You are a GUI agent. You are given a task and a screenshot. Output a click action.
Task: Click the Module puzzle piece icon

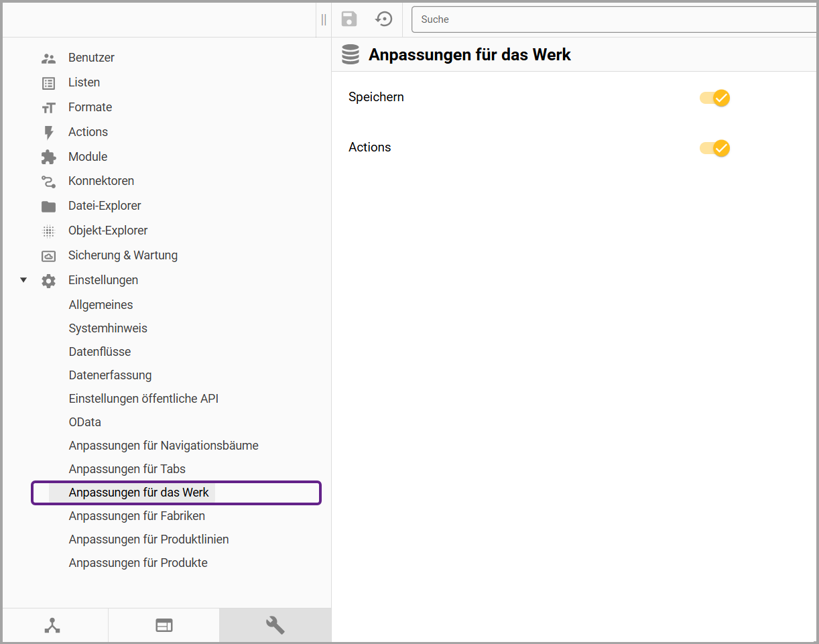[48, 157]
